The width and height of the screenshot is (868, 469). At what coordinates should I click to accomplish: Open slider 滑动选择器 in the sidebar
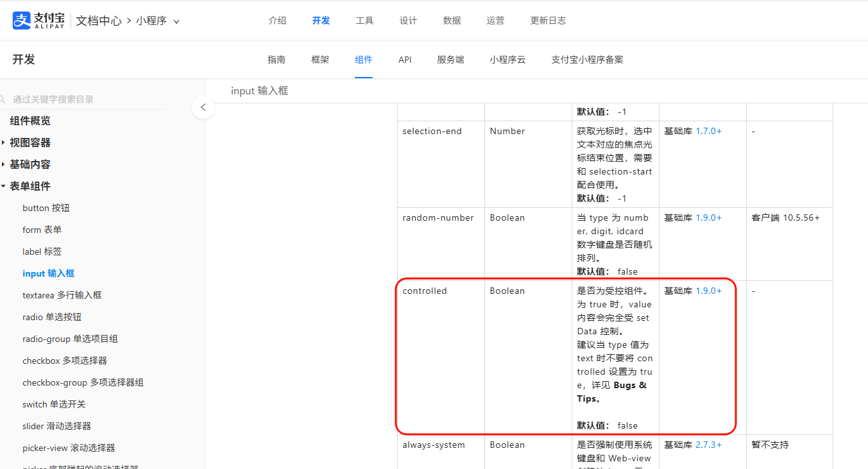coord(57,426)
